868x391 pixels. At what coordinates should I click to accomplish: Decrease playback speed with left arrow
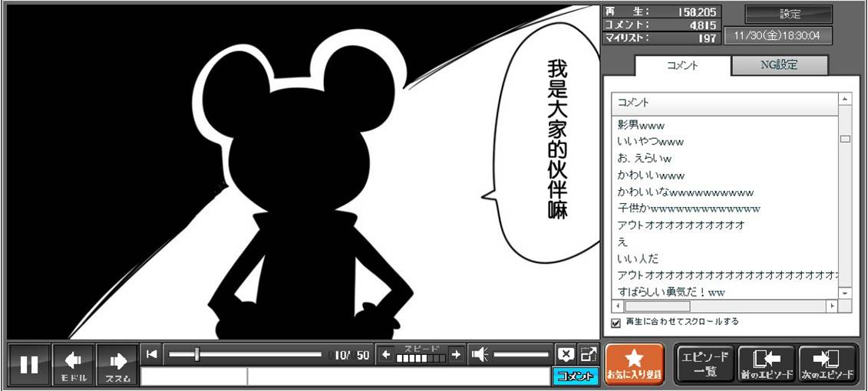(386, 354)
